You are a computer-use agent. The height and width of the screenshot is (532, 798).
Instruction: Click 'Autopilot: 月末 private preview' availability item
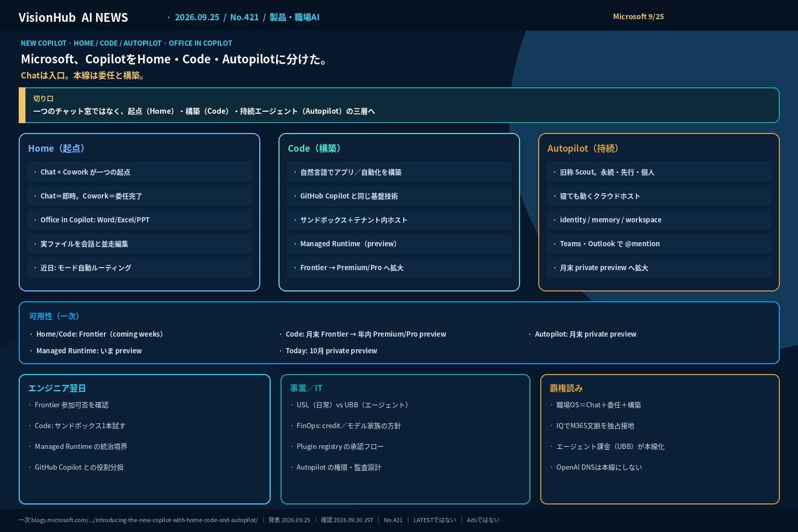pos(586,334)
